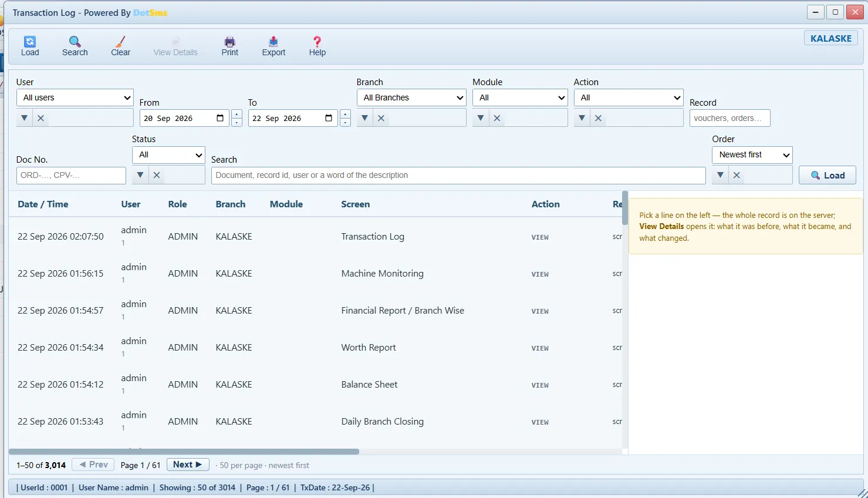Screen dimensions: 868x498
Task: Click the filter funnel under Action dropdown
Action: pos(582,118)
